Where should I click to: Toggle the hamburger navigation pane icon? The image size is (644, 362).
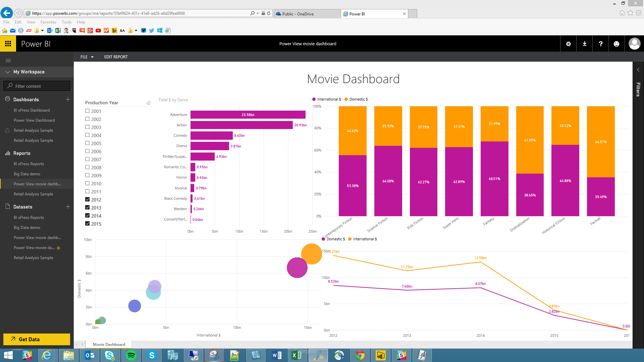pos(8,60)
